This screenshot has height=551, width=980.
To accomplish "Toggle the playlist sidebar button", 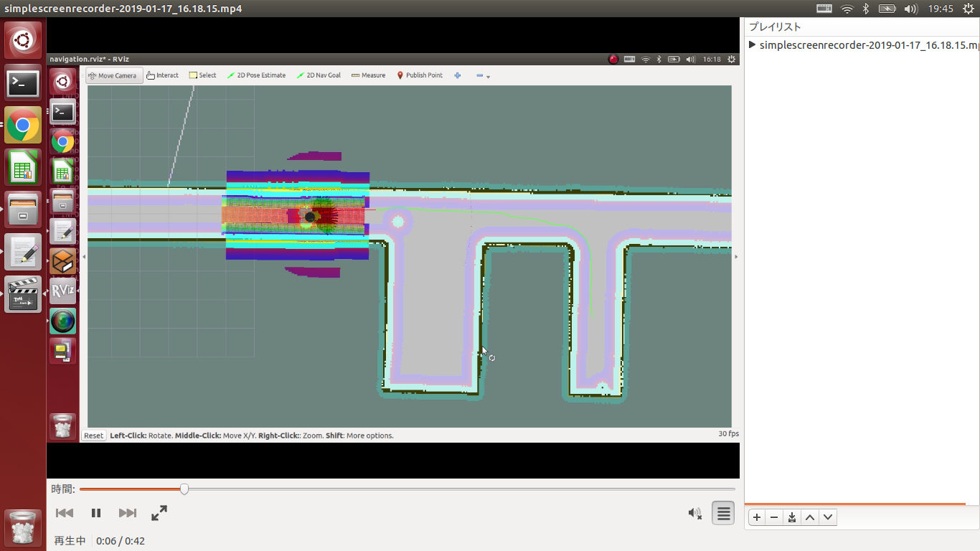I will tap(723, 513).
